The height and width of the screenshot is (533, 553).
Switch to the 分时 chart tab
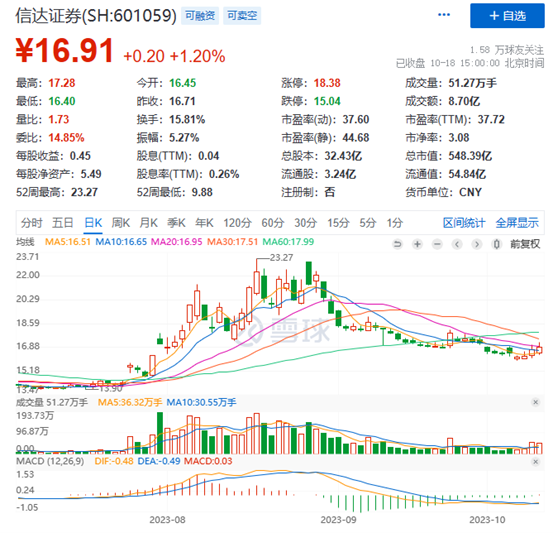click(x=31, y=223)
